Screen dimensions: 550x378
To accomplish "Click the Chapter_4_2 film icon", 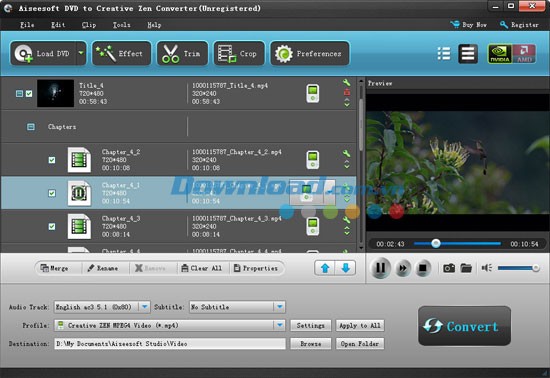I will (79, 160).
